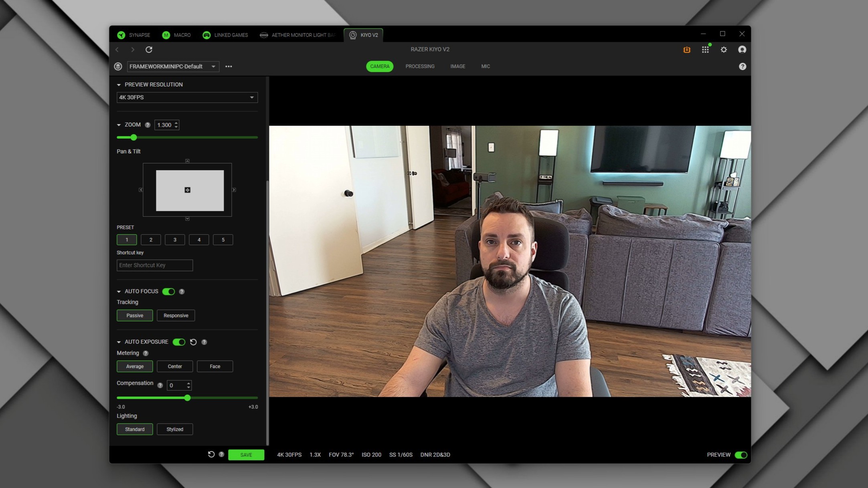Collapse the Zoom section
The image size is (868, 488).
(x=119, y=125)
